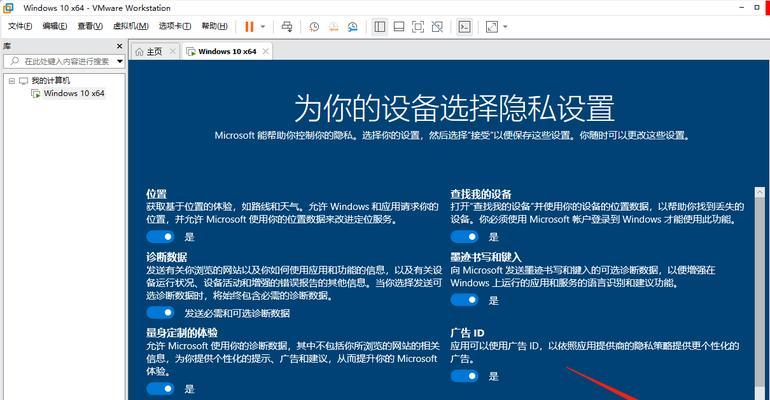Screen dimensions: 770x400
Task: Toggle the 量身定制的体验 switch
Action: tap(160, 389)
